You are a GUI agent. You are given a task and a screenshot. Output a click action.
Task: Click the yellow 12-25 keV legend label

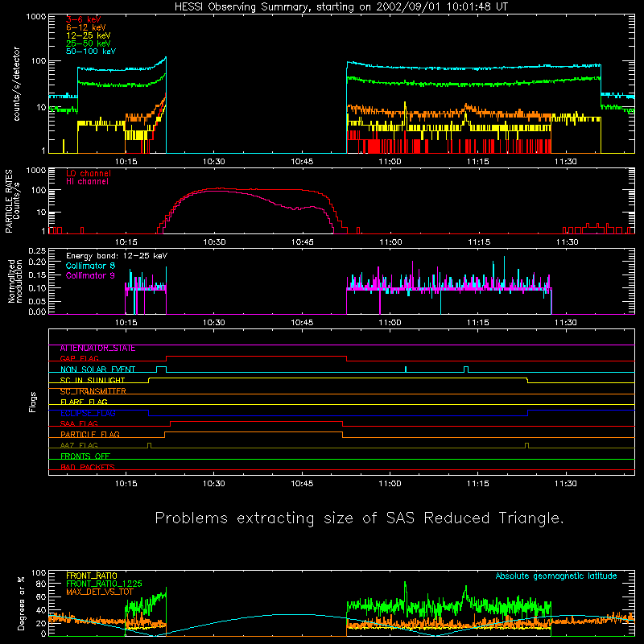[89, 35]
